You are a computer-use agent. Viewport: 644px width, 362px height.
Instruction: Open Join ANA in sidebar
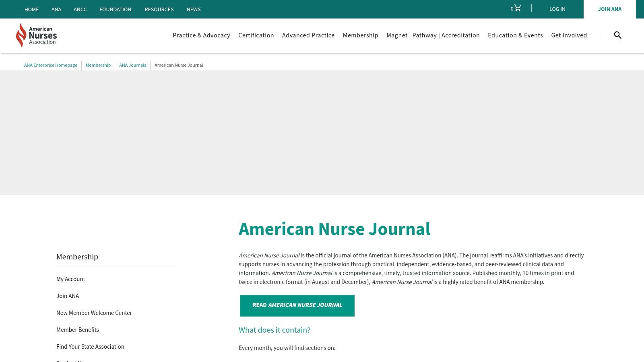click(68, 296)
